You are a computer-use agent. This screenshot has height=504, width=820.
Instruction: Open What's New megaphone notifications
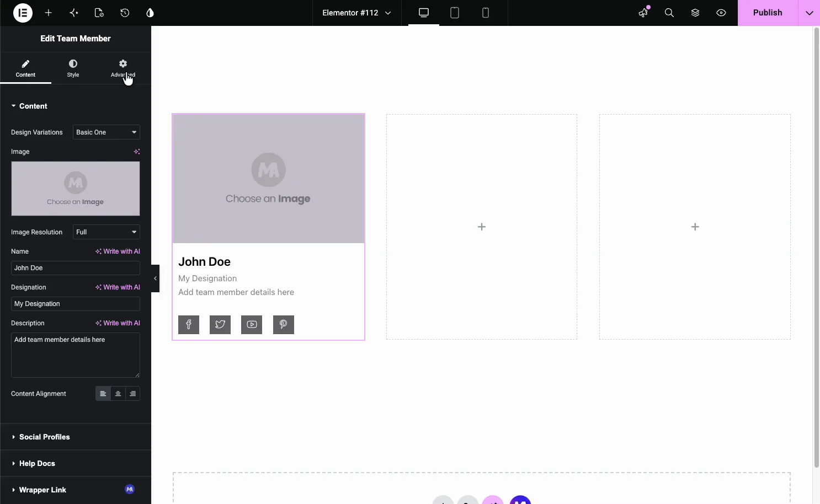coord(643,13)
